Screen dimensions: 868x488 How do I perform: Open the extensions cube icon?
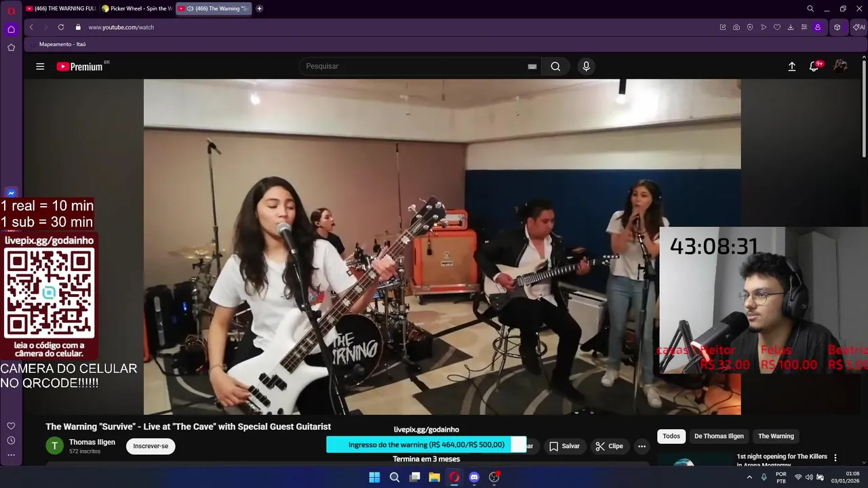(x=837, y=27)
